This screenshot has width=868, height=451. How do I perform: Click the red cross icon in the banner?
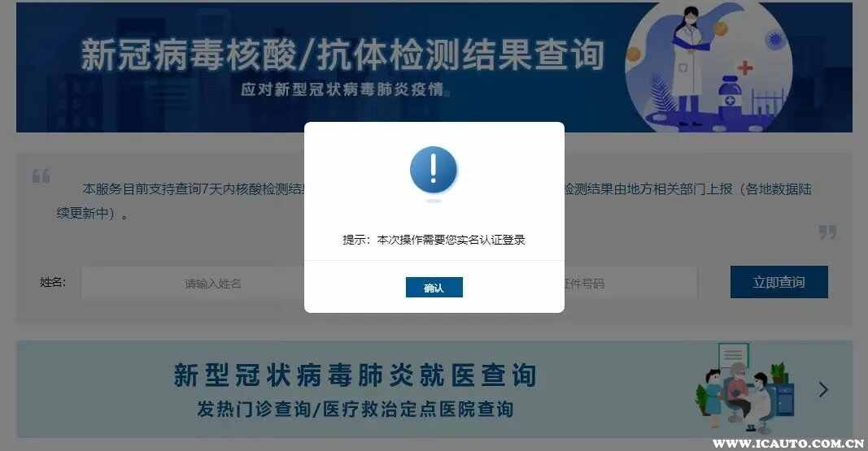pos(745,67)
